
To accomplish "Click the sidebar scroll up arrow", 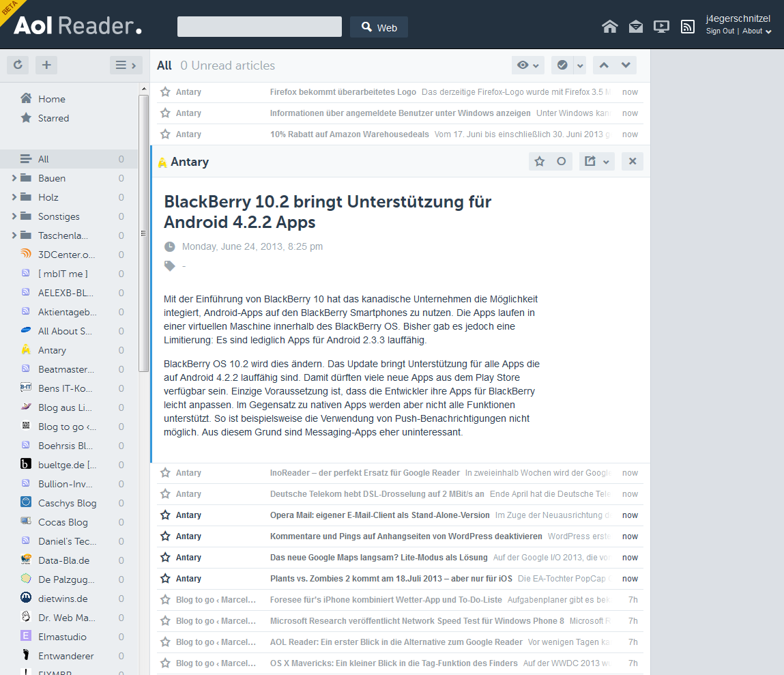I will (144, 89).
